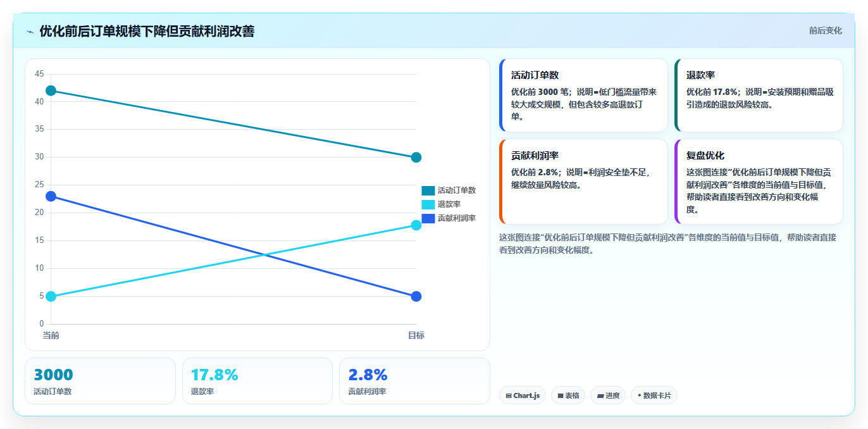The width and height of the screenshot is (868, 429).
Task: Click the 复盘优化 card heading
Action: pos(705,156)
